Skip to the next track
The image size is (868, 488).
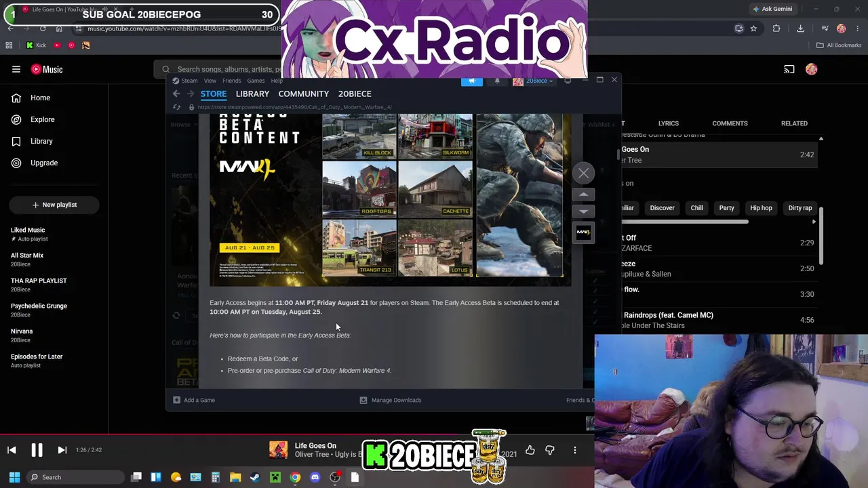[62, 450]
